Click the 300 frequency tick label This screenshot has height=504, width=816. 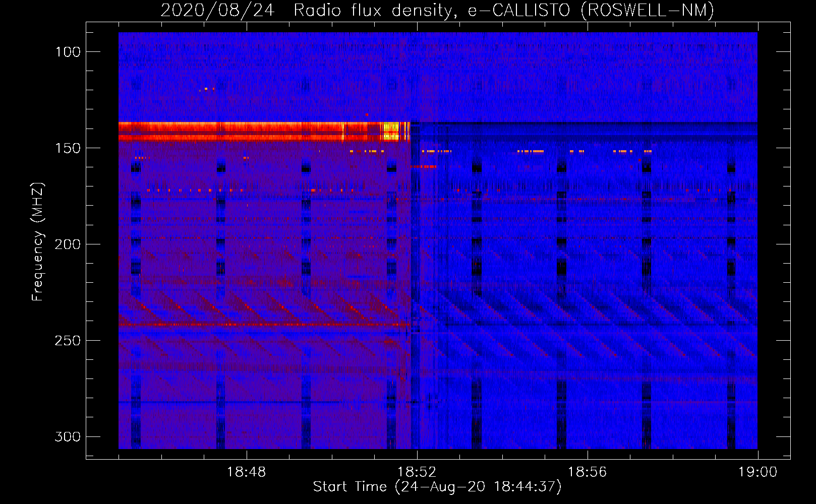pyautogui.click(x=68, y=436)
